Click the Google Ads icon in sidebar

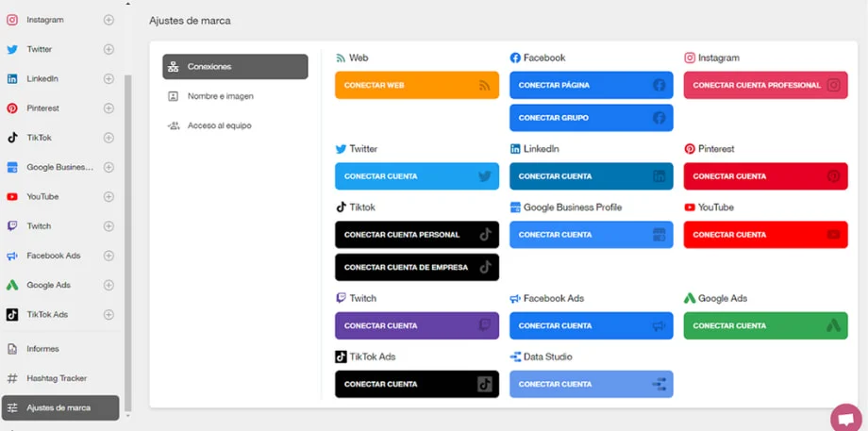12,286
